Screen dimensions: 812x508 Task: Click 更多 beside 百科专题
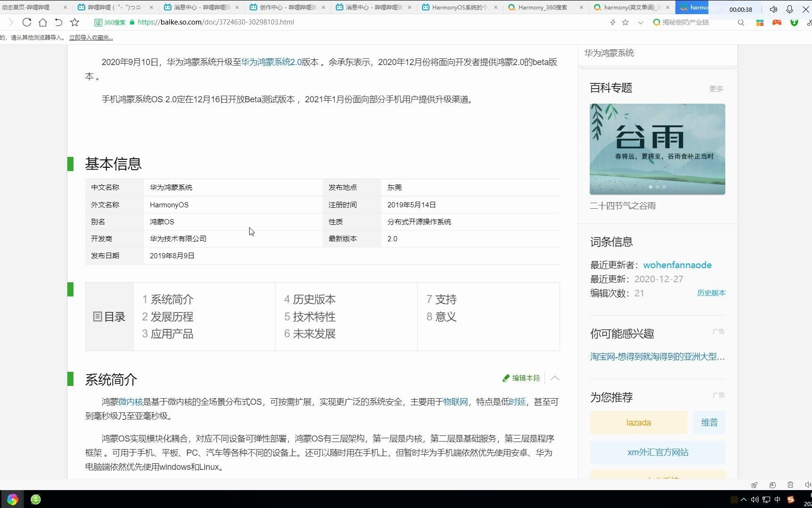click(716, 89)
